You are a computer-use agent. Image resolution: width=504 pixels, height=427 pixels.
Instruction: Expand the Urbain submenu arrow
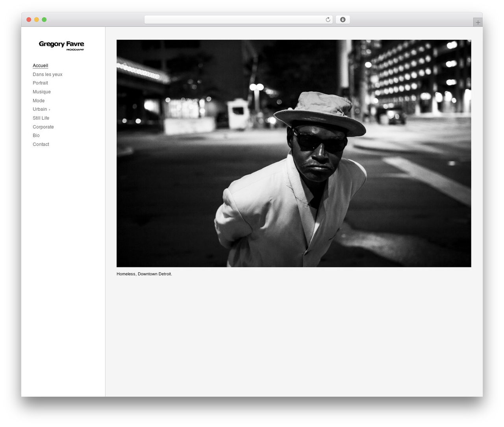(x=50, y=110)
